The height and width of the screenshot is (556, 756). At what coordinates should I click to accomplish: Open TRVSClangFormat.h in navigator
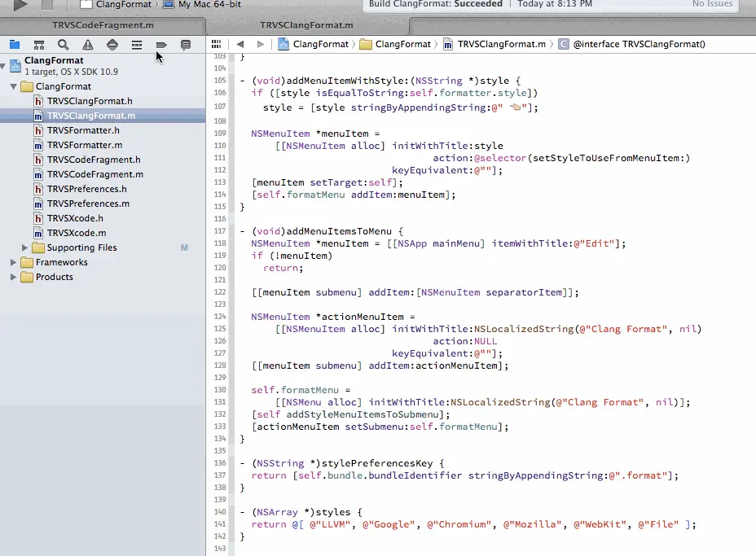[90, 101]
